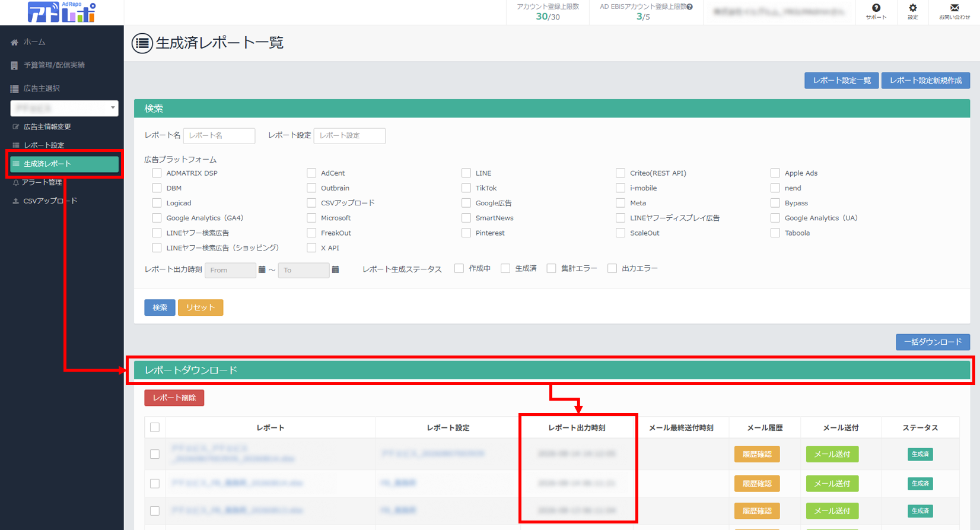Check the Pinterest checkbox
The width and height of the screenshot is (980, 530).
click(466, 233)
